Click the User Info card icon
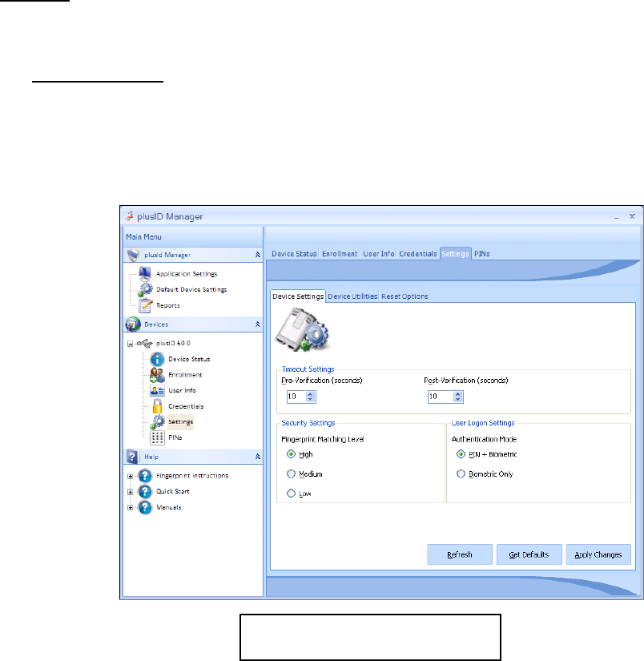The height and width of the screenshot is (661, 644). [157, 391]
